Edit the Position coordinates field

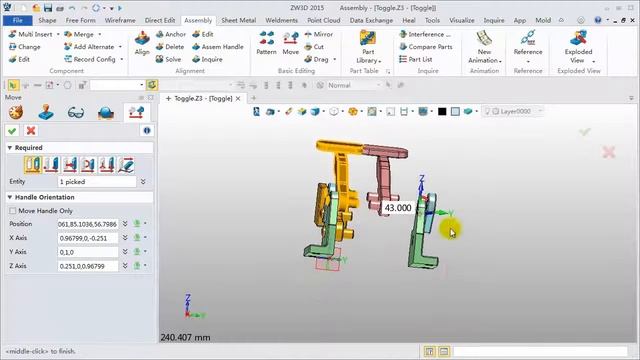88,224
